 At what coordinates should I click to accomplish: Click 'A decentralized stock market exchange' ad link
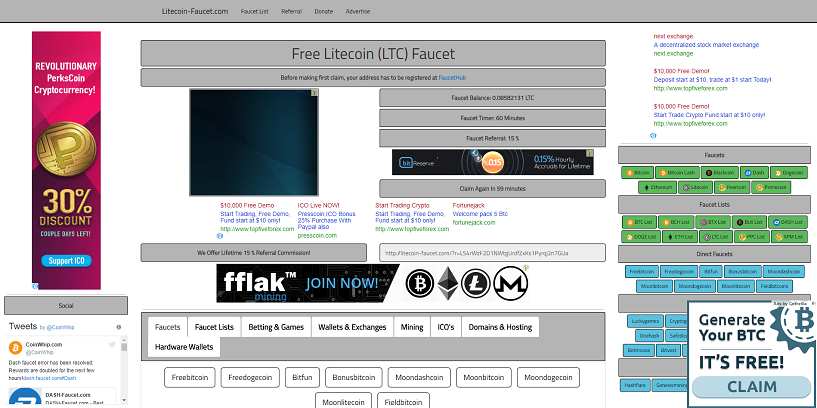[x=706, y=45]
